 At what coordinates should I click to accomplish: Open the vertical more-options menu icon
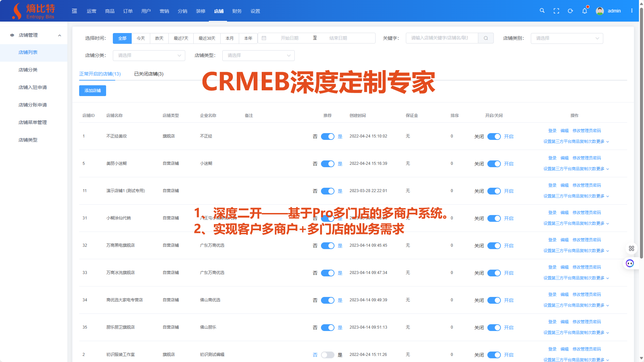click(632, 11)
